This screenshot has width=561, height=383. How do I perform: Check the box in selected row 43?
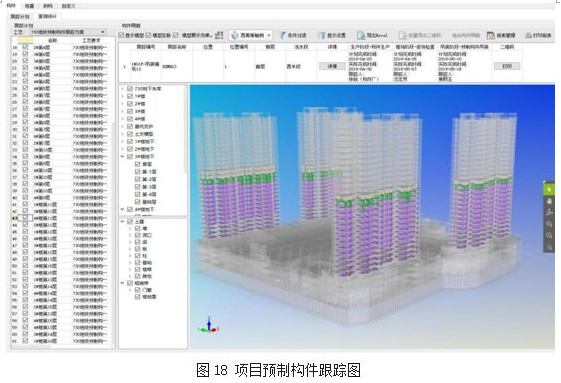tap(25, 218)
